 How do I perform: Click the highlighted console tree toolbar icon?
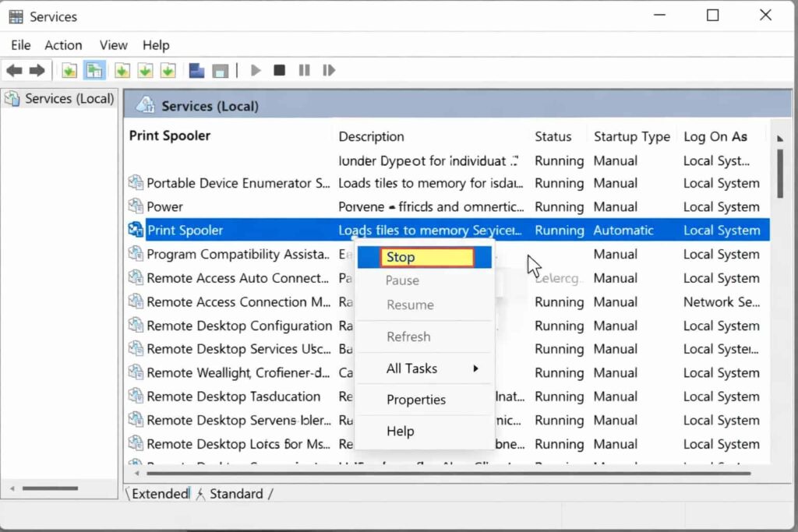click(94, 71)
